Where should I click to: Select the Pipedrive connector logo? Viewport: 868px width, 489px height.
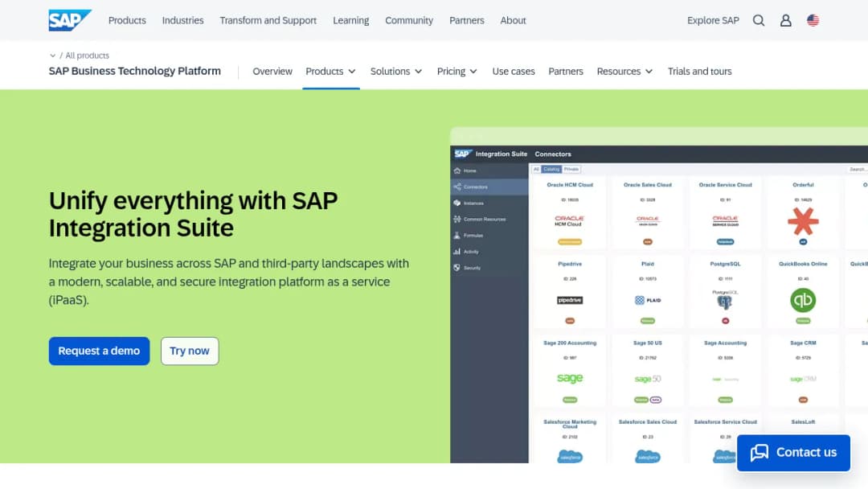(x=570, y=300)
